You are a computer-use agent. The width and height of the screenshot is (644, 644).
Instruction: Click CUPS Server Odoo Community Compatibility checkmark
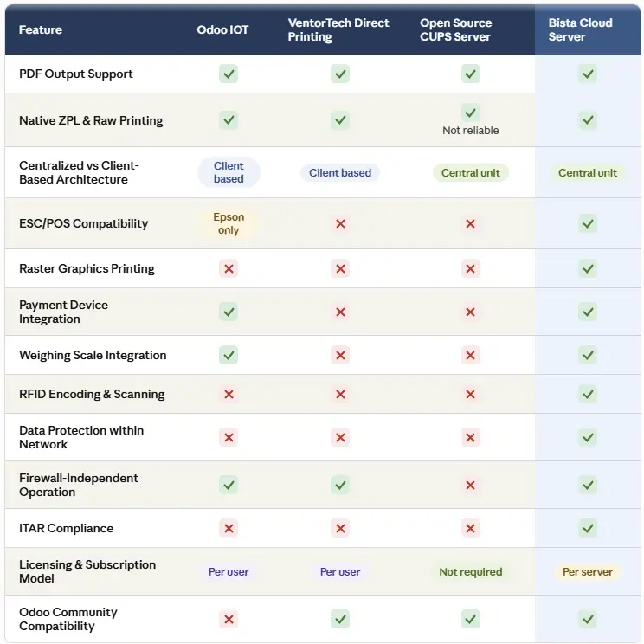point(470,619)
